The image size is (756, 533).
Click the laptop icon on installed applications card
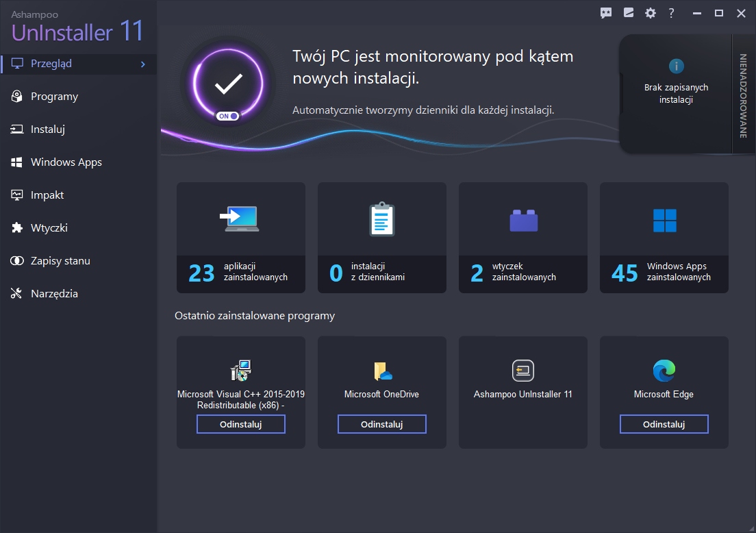point(240,219)
